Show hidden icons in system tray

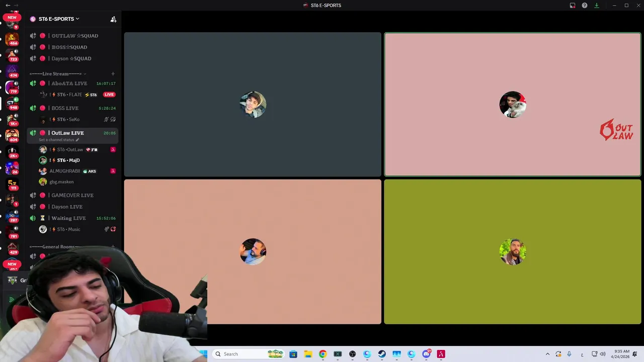click(547, 354)
